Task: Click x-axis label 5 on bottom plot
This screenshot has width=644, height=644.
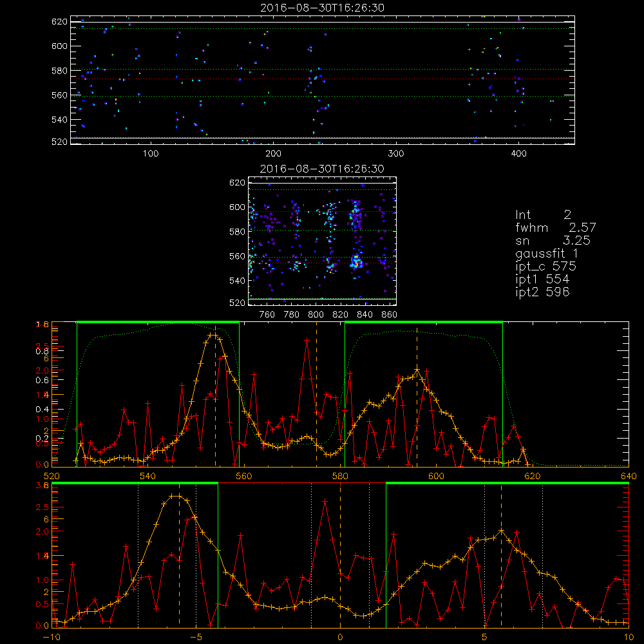Action: tap(484, 637)
